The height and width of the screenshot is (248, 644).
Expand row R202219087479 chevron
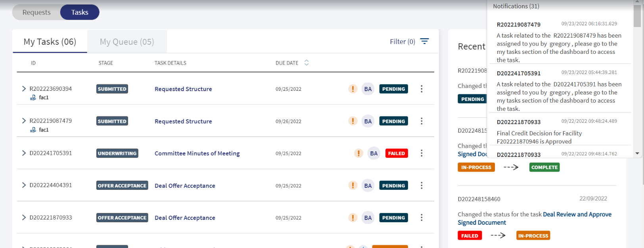(x=24, y=121)
